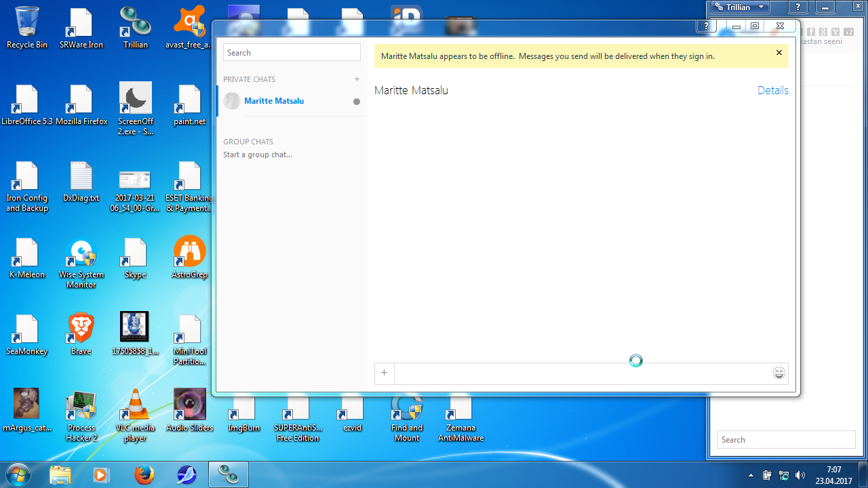This screenshot has height=488, width=868.
Task: Click the Trillian taskbar button
Action: 228,474
